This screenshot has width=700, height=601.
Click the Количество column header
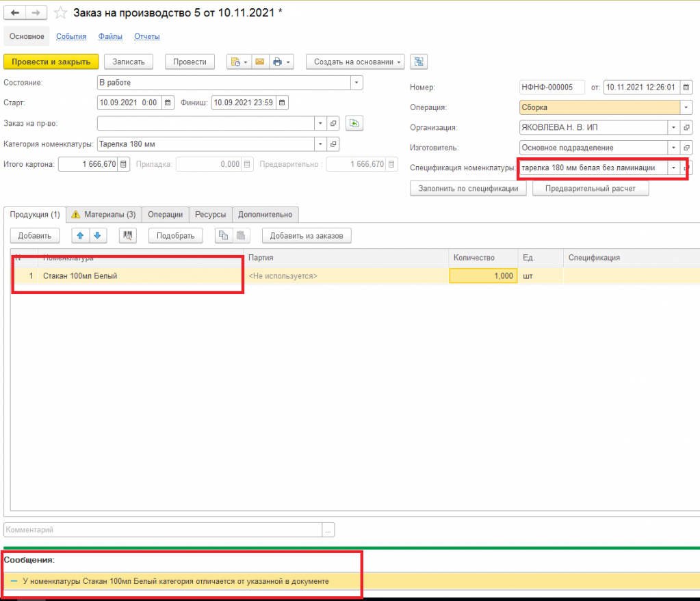[484, 258]
